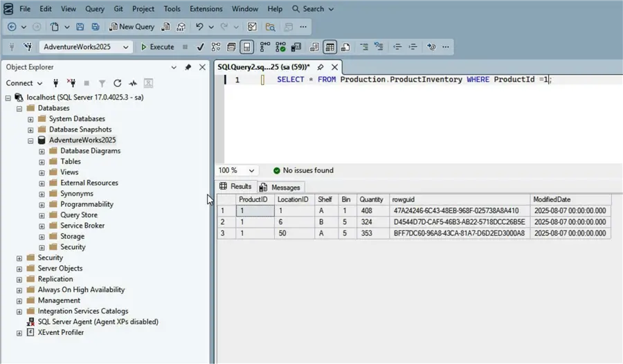Select Results to Text icon
Viewport: 623px width, 364px height.
click(x=314, y=47)
